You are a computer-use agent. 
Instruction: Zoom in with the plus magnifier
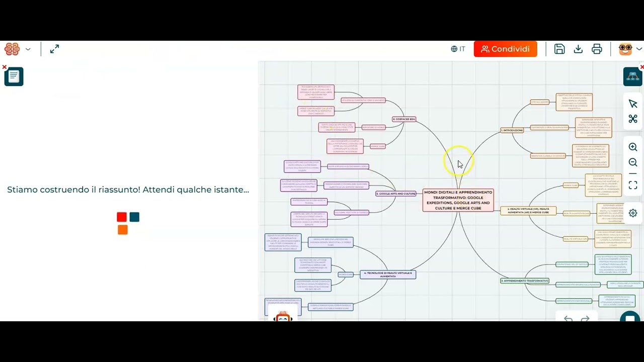point(633,147)
